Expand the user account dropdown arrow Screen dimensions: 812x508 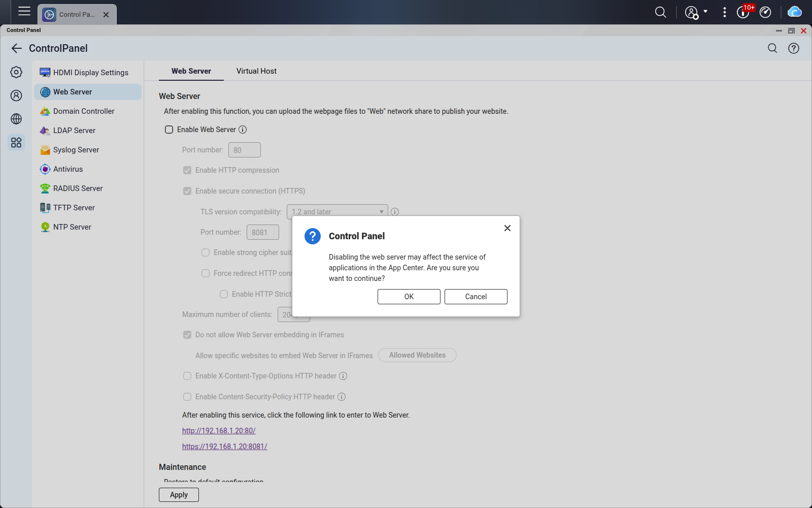(x=705, y=11)
